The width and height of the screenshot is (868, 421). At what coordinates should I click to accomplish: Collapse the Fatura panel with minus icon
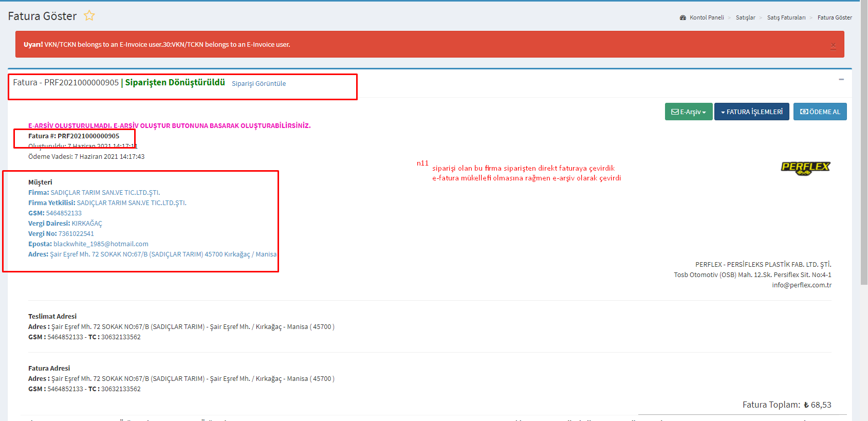841,80
